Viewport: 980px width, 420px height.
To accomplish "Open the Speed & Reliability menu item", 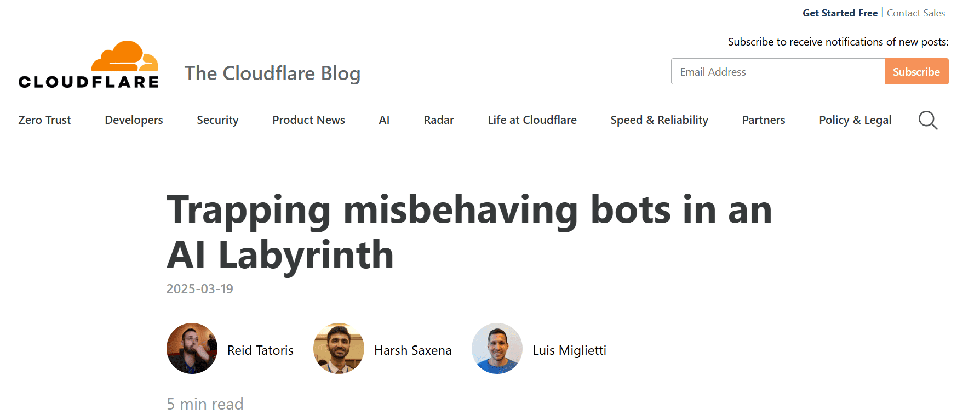I will pos(659,120).
